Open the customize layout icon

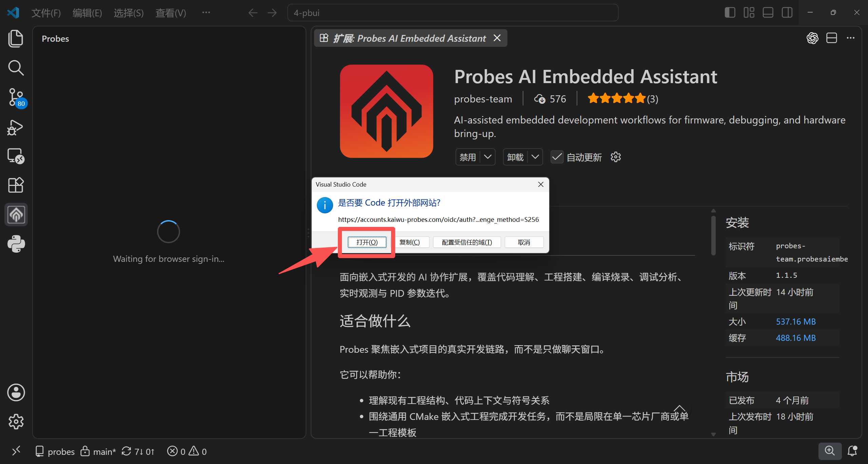749,13
